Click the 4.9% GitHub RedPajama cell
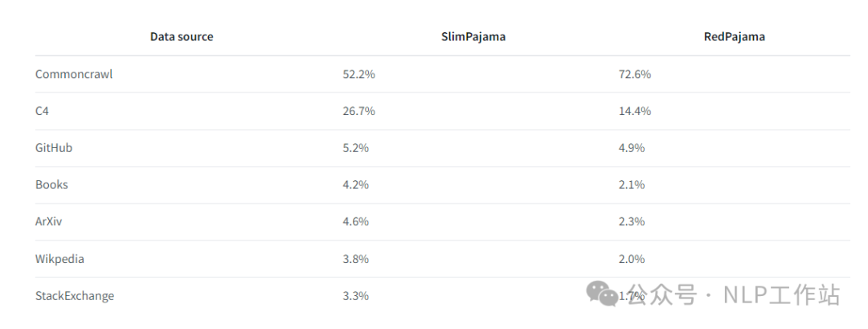Image resolution: width=868 pixels, height=329 pixels. (x=631, y=148)
